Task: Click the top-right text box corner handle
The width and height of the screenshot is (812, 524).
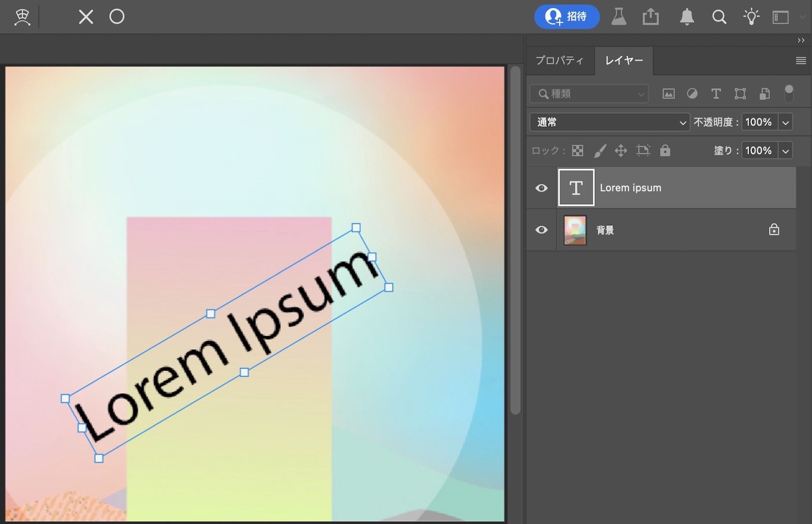Action: coord(356,228)
